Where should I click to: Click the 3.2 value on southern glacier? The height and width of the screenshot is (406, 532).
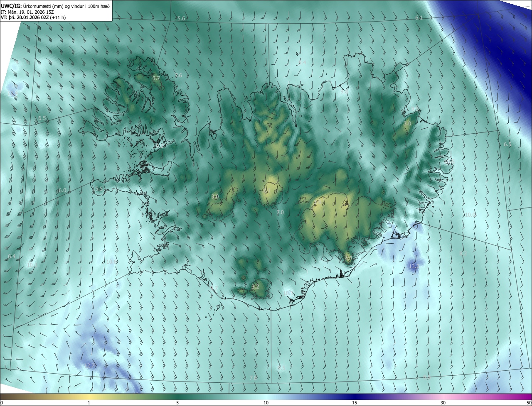(255, 286)
